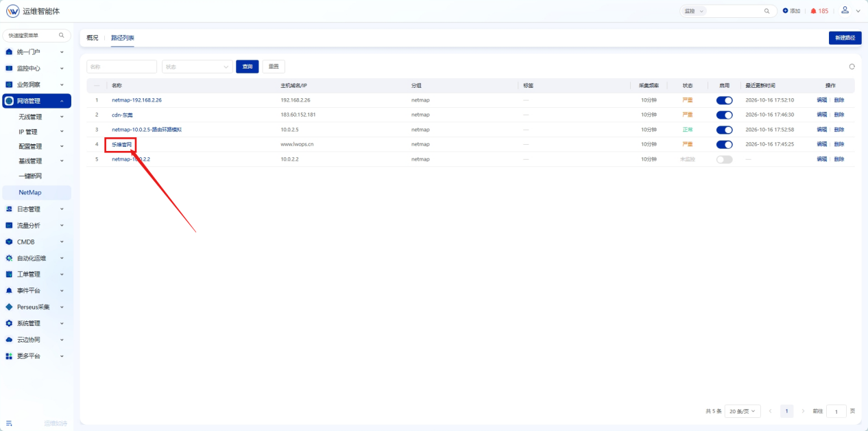
Task: Click the 添加 plus icon in the header
Action: tap(785, 11)
